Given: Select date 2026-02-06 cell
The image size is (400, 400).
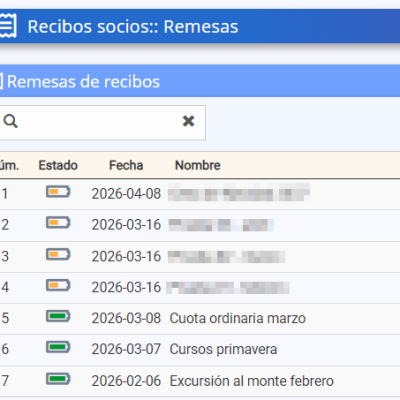Looking at the screenshot, I should point(126,381).
